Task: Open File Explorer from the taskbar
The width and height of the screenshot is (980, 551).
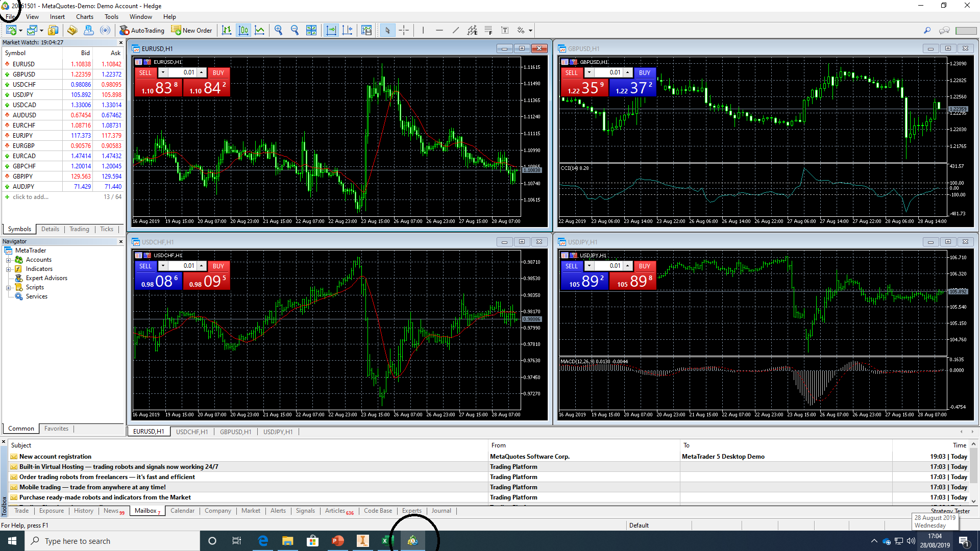Action: 288,541
